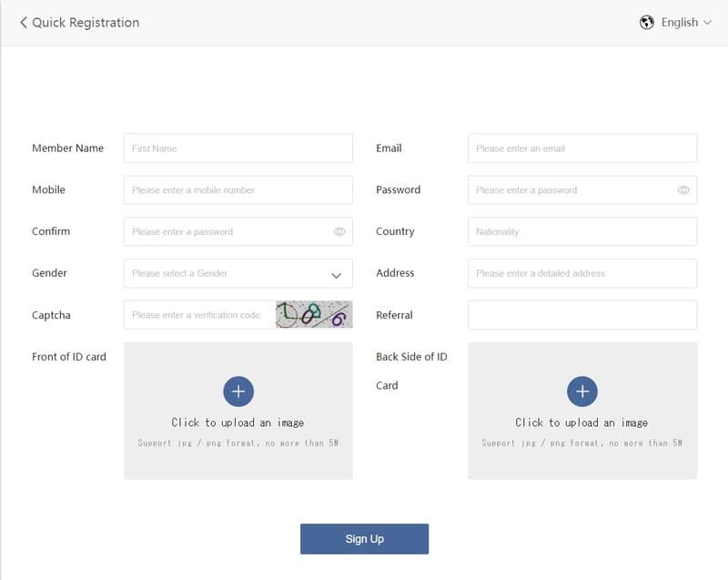Focus the Address input field

pyautogui.click(x=582, y=273)
